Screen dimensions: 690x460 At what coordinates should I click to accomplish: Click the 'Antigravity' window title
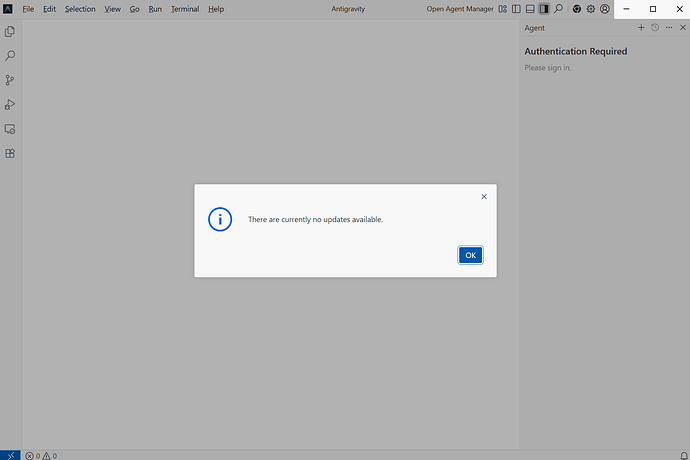tap(348, 9)
